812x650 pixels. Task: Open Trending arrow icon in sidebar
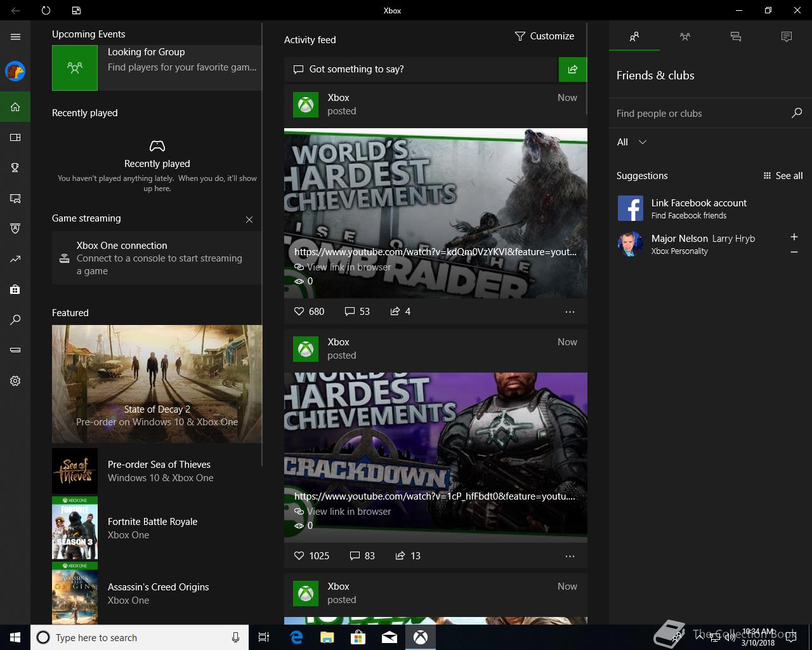click(x=15, y=259)
